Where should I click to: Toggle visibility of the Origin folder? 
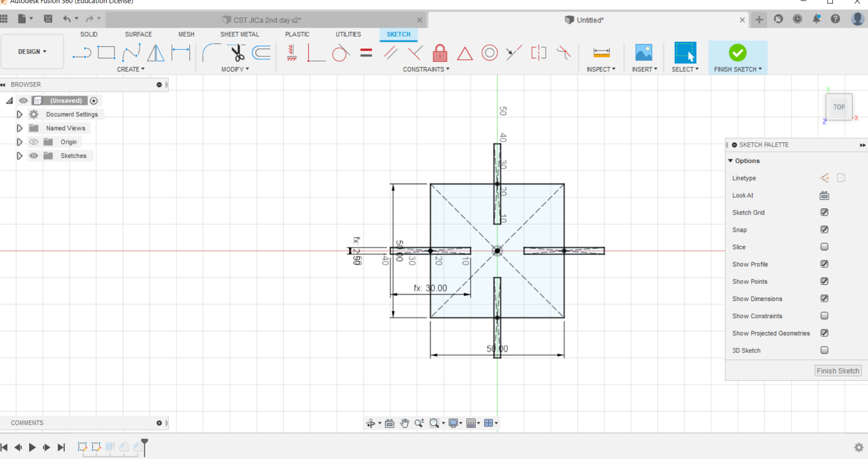(34, 142)
